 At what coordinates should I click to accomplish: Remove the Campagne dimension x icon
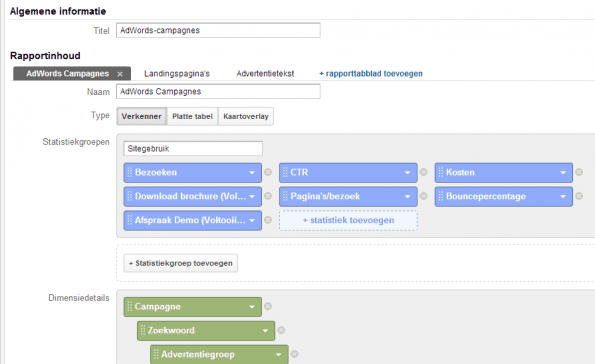pyautogui.click(x=268, y=306)
